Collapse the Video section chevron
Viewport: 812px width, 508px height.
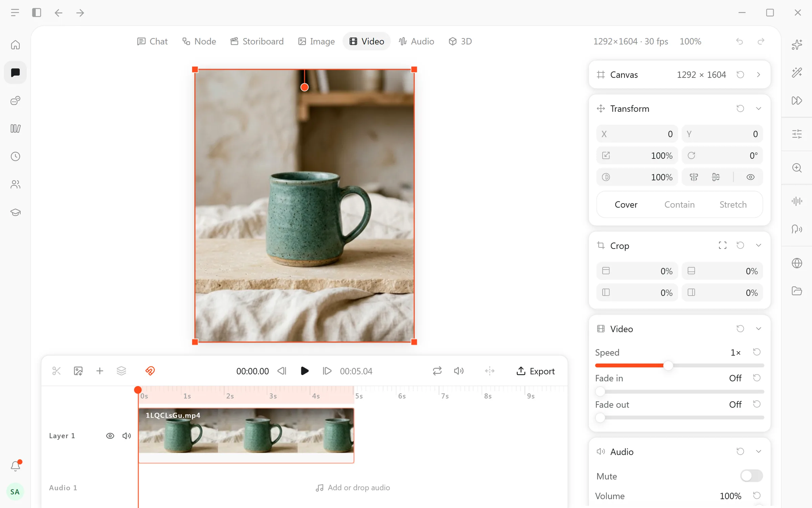tap(759, 329)
